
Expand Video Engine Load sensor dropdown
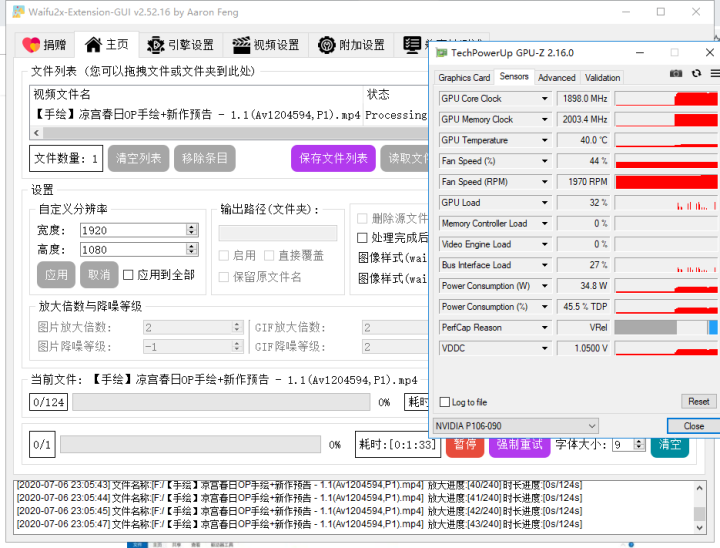[544, 244]
